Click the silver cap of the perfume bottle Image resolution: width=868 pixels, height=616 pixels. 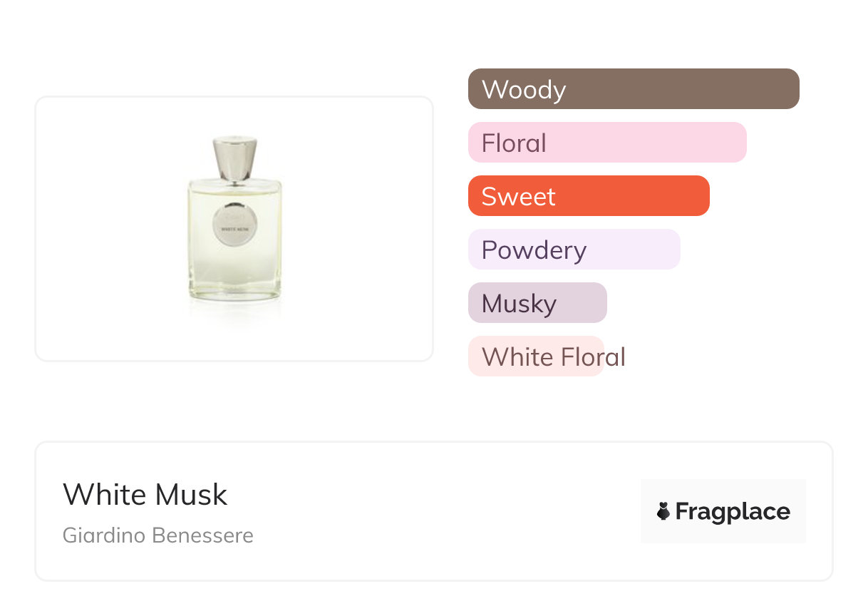tap(234, 158)
